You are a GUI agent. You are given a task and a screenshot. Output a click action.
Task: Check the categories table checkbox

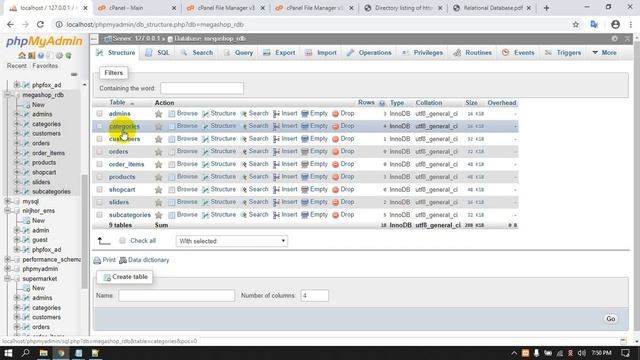(100, 126)
